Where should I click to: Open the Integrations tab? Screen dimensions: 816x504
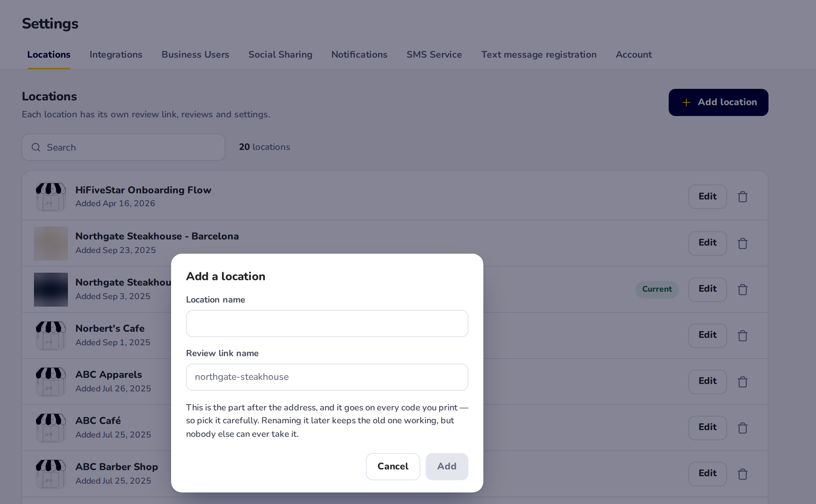point(116,55)
